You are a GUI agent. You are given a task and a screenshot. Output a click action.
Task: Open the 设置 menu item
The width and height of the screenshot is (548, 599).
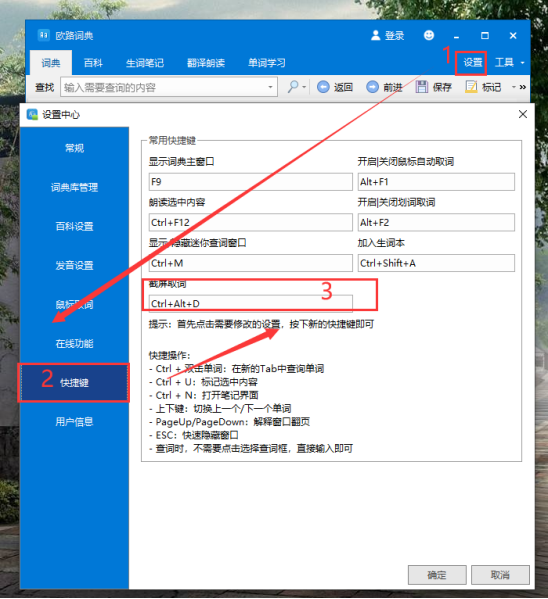472,62
